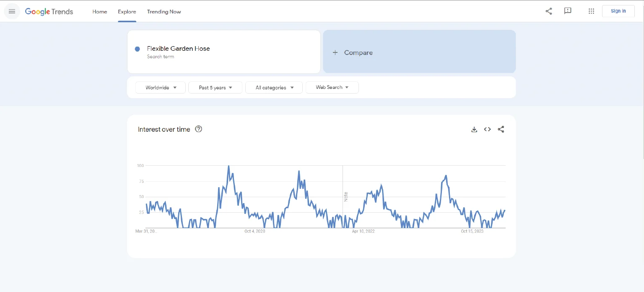Open the send feedback icon
This screenshot has width=644, height=292.
tap(568, 11)
